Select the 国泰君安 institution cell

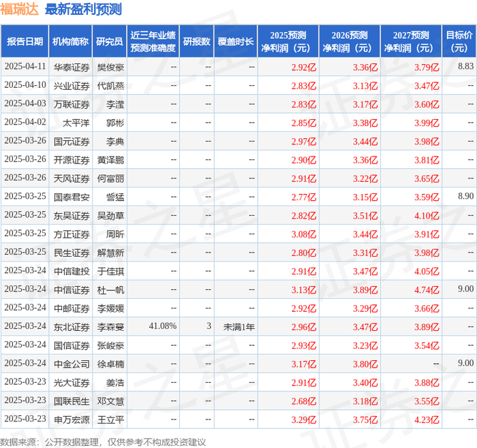72,197
